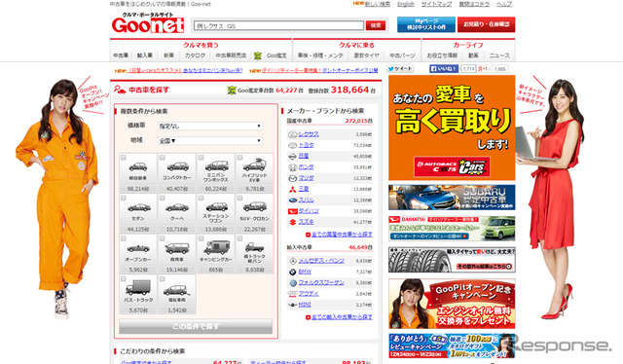Click the この条件で探す search button
623x364 pixels.
(196, 326)
